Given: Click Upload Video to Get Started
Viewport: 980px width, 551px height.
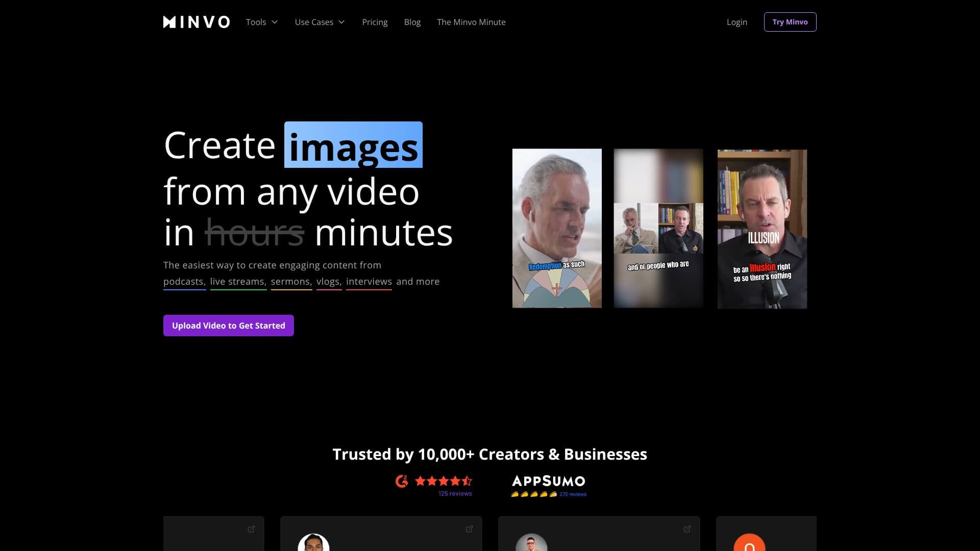Looking at the screenshot, I should point(229,325).
